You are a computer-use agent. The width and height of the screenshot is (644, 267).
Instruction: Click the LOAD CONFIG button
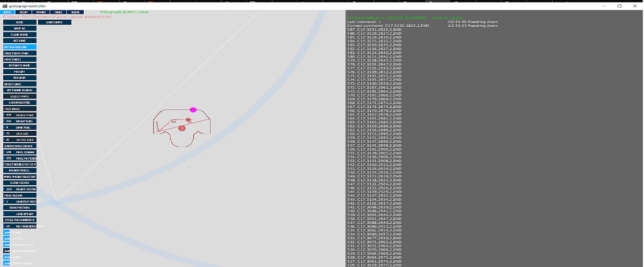54,22
